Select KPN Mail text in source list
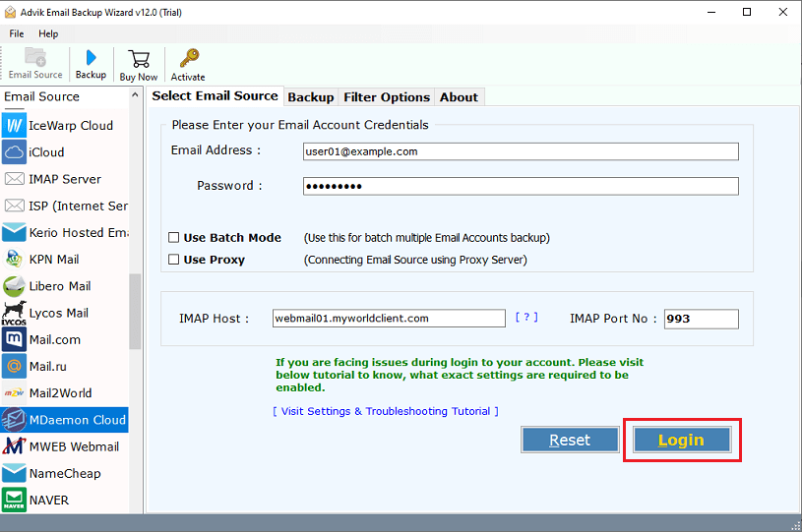The height and width of the screenshot is (532, 802). (54, 260)
